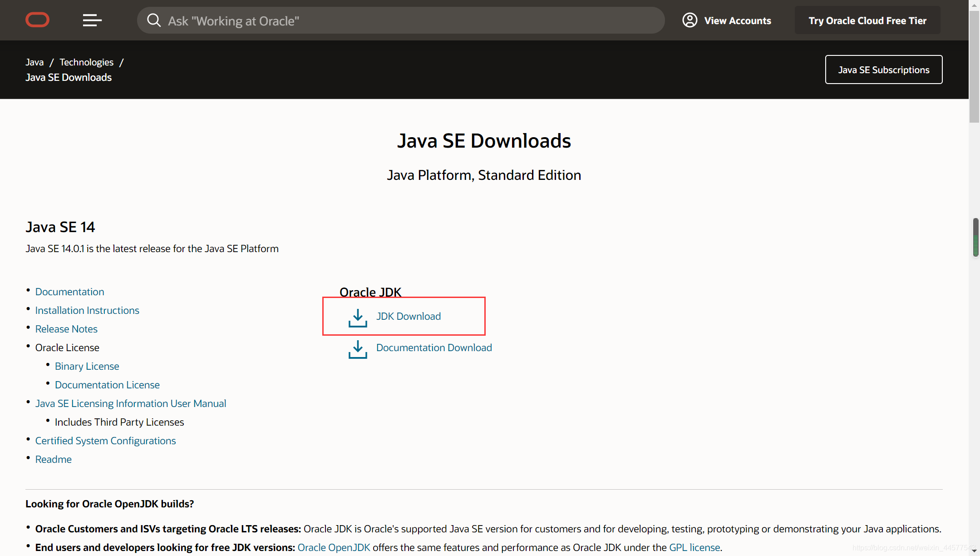The height and width of the screenshot is (556, 980).
Task: Open the Release Notes link
Action: point(66,329)
